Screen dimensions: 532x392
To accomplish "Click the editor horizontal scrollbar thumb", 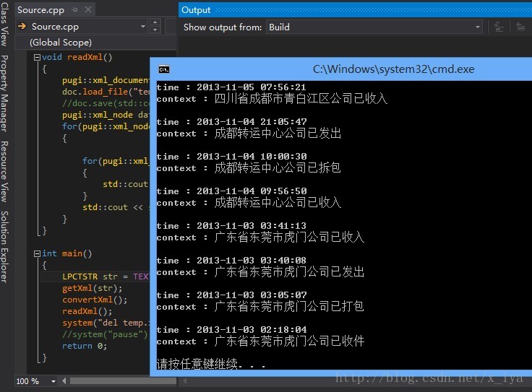I will click(x=123, y=381).
